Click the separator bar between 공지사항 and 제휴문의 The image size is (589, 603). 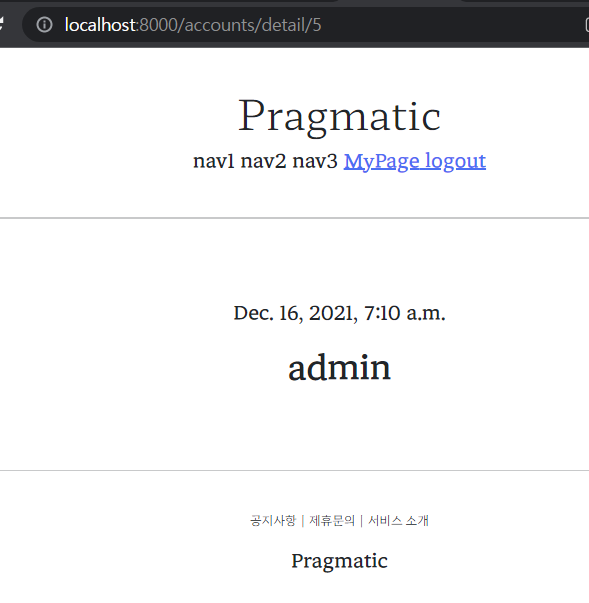[303, 521]
